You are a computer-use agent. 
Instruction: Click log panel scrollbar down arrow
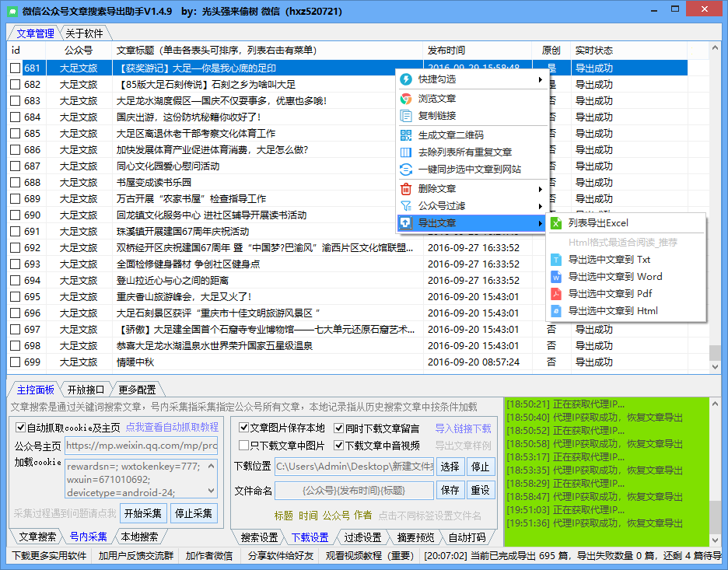pos(715,540)
